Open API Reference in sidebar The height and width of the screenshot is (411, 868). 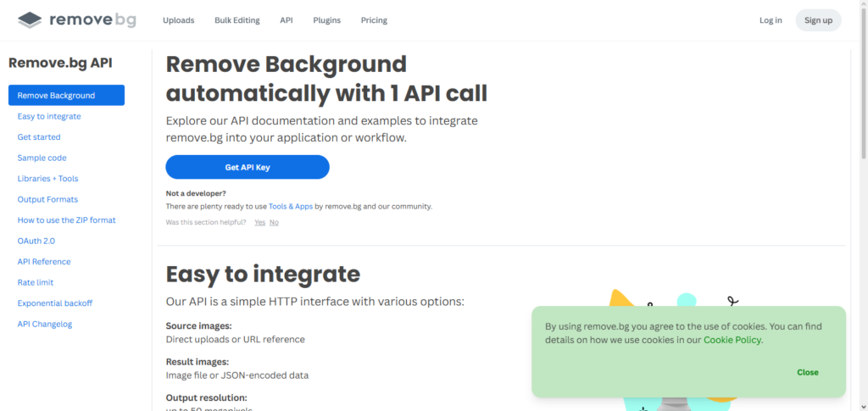pyautogui.click(x=44, y=262)
